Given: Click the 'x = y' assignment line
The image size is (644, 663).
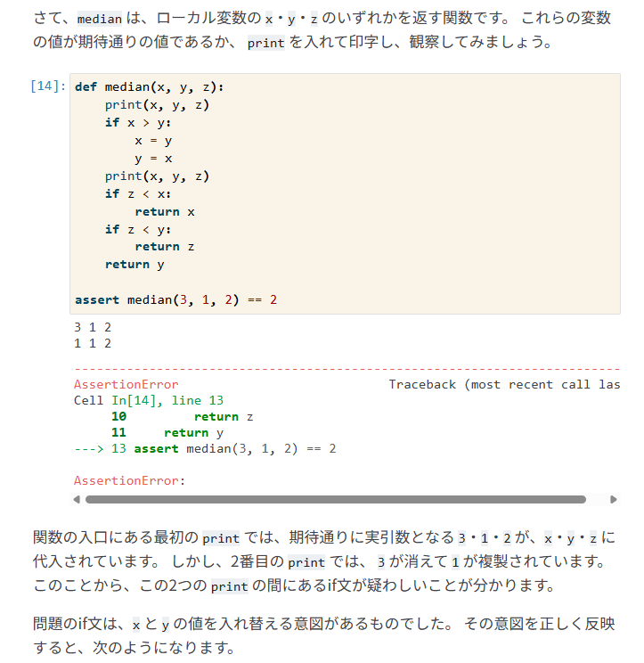Looking at the screenshot, I should (x=153, y=141).
